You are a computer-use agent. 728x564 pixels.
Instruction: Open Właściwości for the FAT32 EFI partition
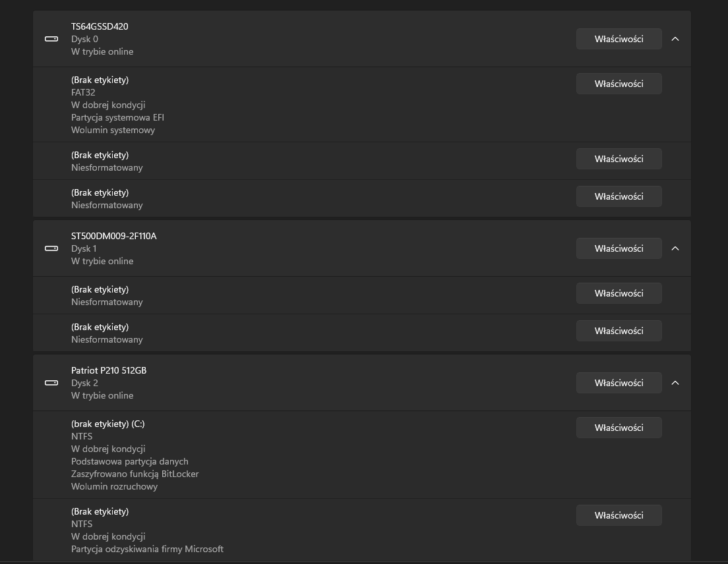[619, 84]
